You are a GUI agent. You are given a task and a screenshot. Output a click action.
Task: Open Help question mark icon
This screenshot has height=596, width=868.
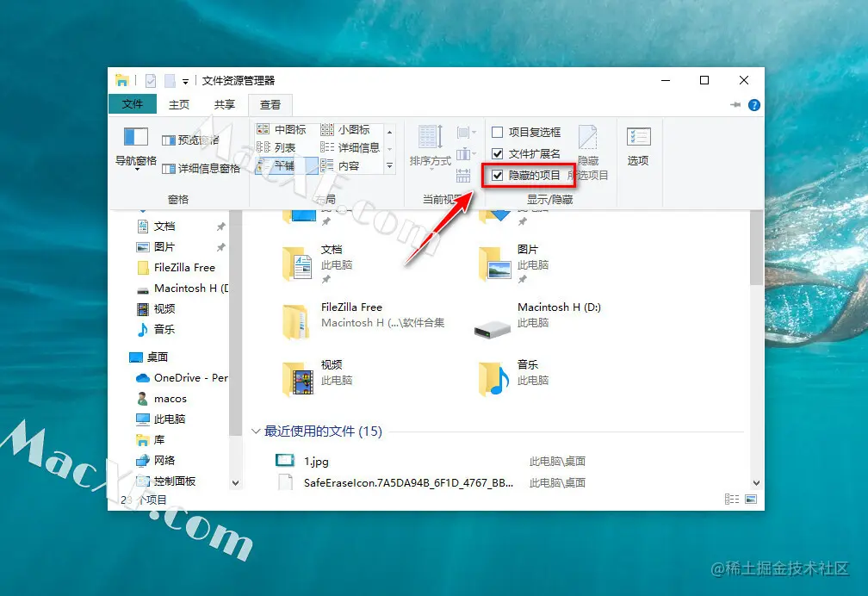click(x=754, y=105)
